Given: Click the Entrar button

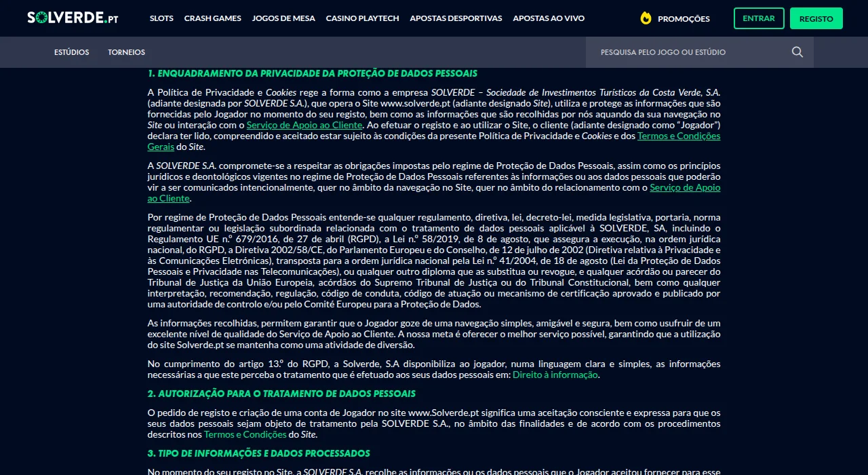Looking at the screenshot, I should 759,18.
